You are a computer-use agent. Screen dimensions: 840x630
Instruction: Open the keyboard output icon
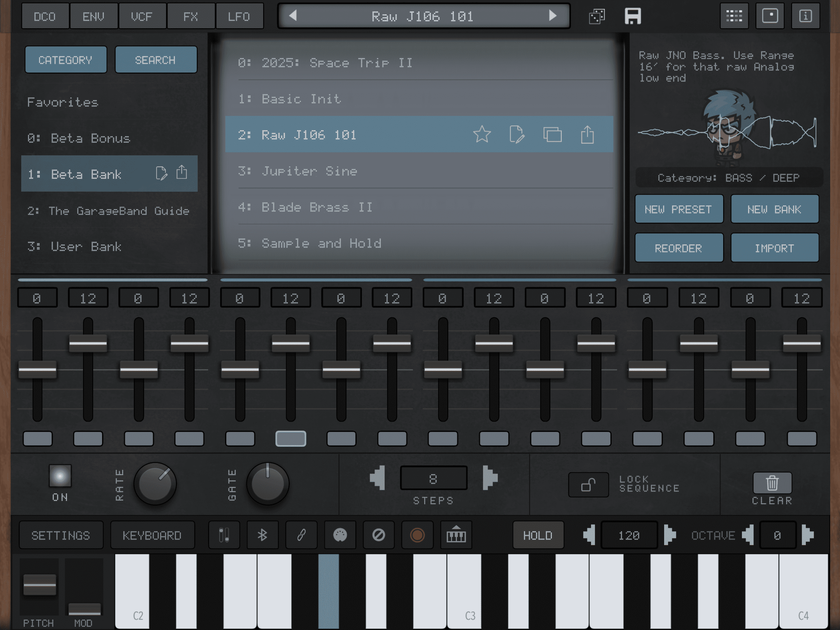point(456,535)
